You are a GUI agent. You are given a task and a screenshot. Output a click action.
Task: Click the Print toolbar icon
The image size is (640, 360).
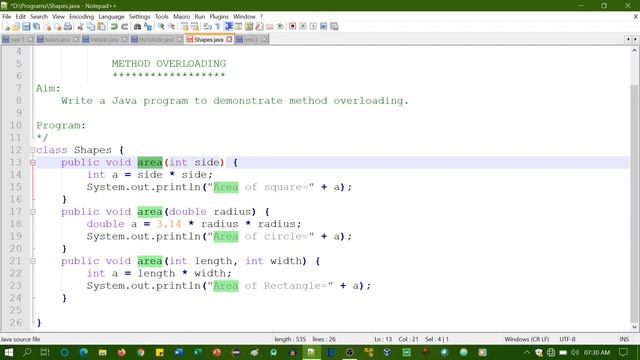(x=68, y=27)
